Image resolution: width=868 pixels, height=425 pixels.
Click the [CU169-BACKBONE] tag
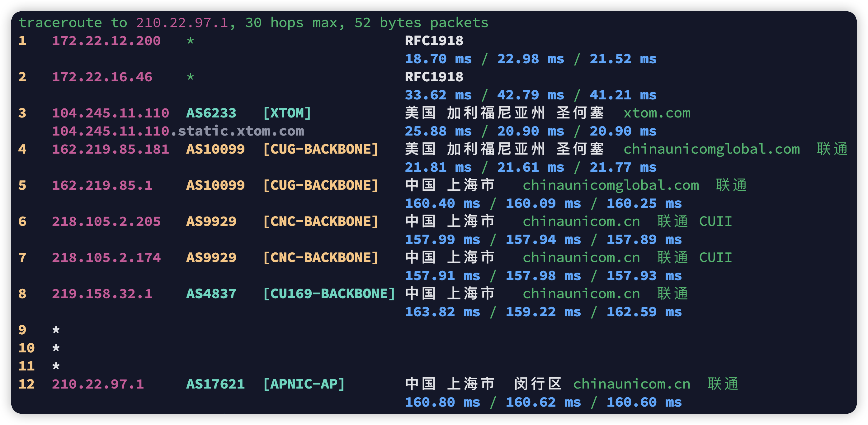pos(329,294)
